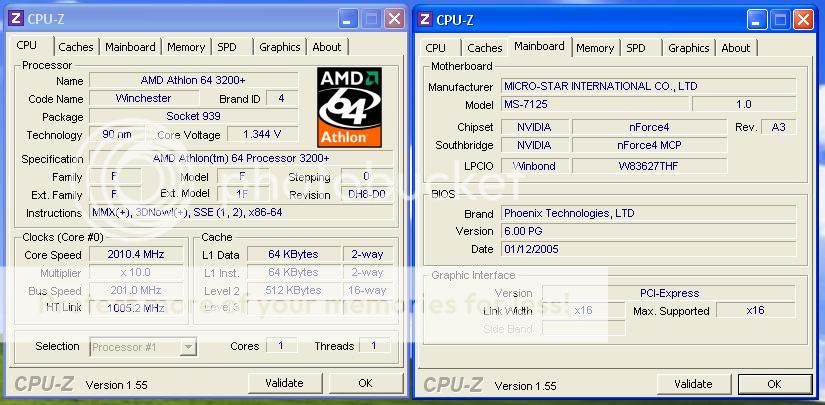
Task: Select Memory tab in left window
Action: pos(186,47)
